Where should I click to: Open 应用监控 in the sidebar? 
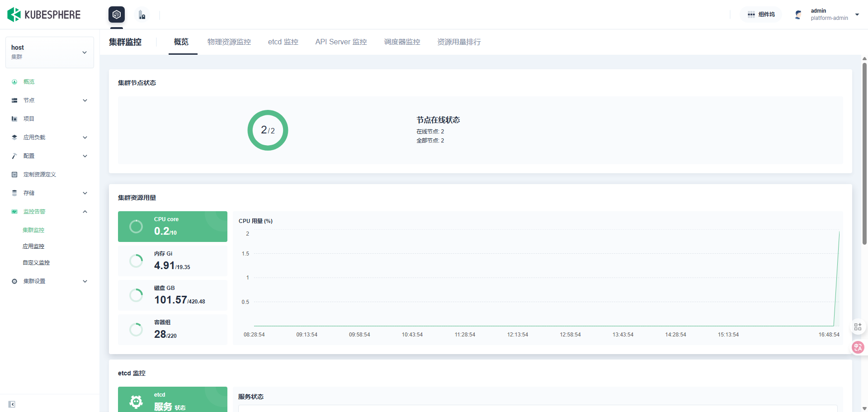[33, 246]
